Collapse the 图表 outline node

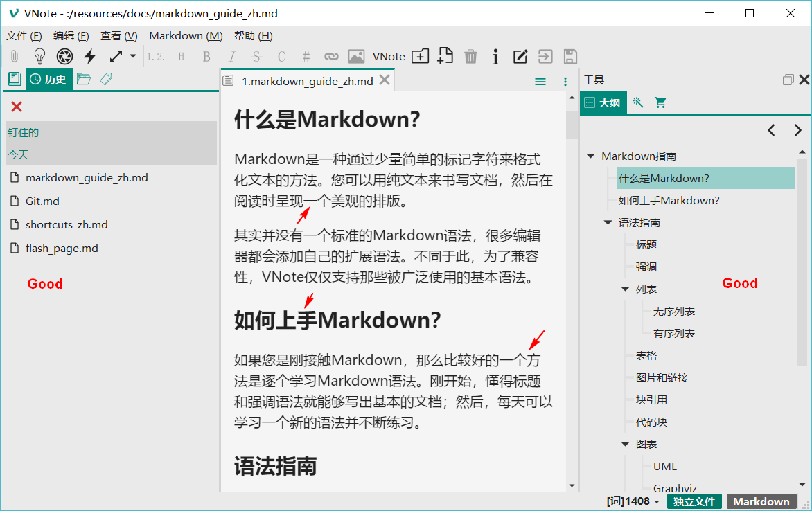coord(625,445)
